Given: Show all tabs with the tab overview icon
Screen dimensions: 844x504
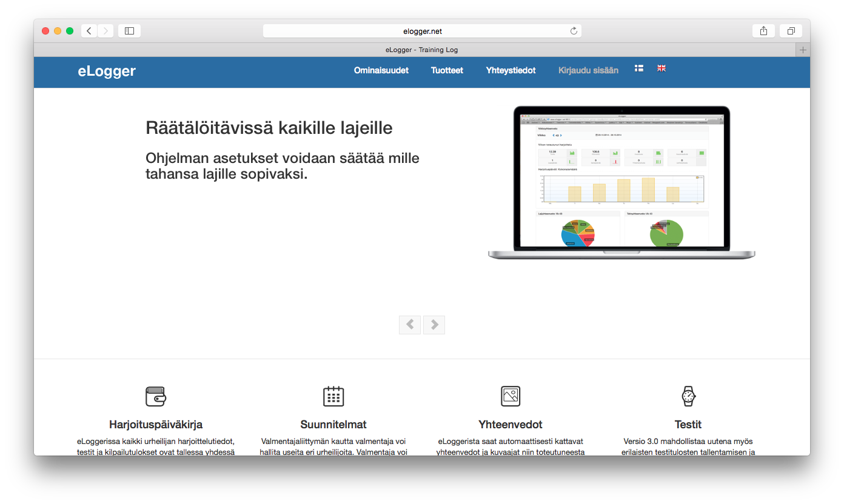Looking at the screenshot, I should pos(791,31).
